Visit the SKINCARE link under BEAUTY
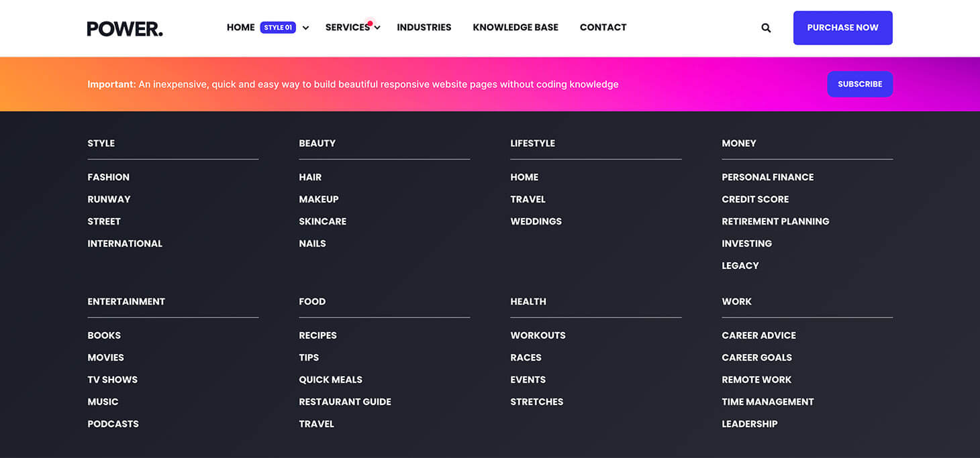Screen dimensions: 980x458 [x=323, y=221]
